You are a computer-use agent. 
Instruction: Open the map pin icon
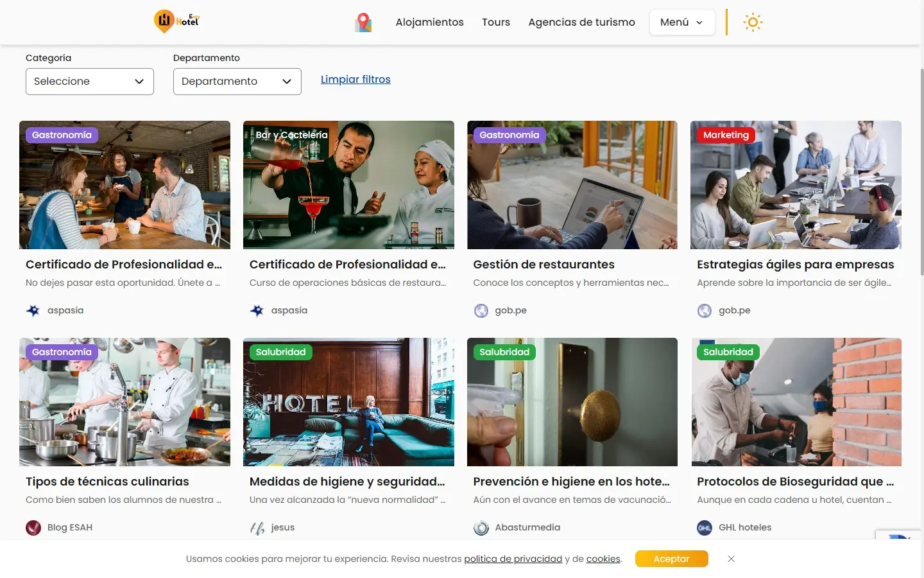363,22
